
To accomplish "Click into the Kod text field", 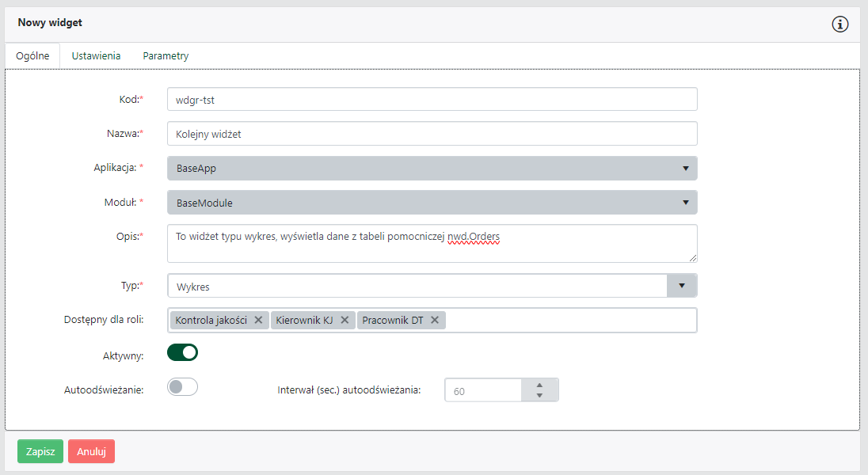I will click(432, 100).
